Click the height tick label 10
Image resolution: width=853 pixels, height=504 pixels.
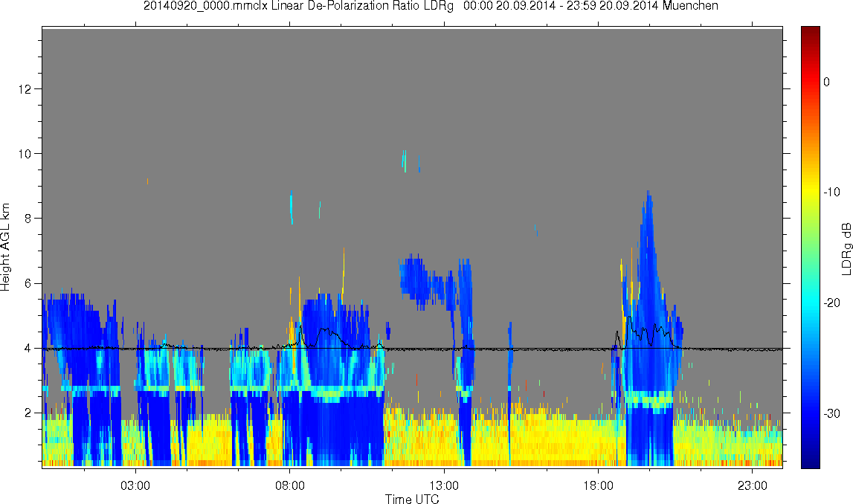pos(25,154)
